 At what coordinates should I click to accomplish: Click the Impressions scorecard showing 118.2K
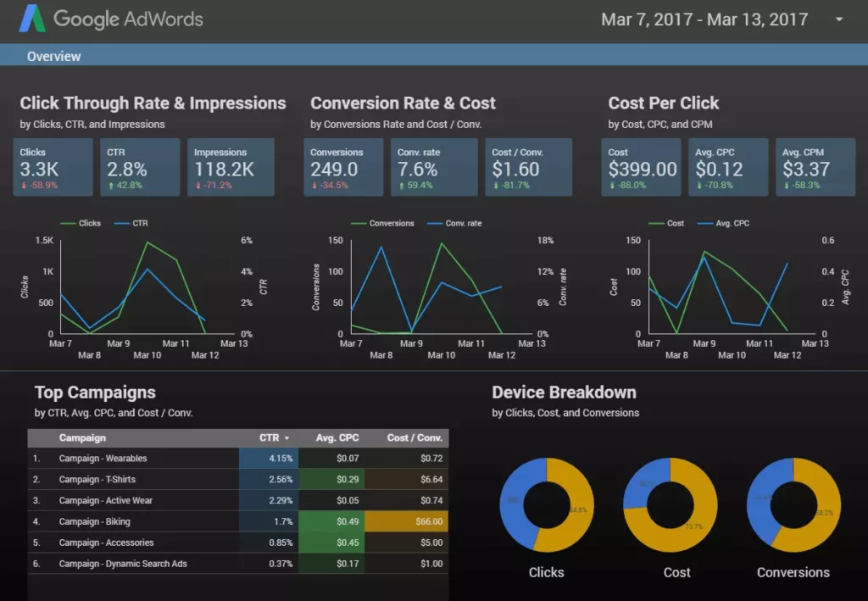[231, 167]
